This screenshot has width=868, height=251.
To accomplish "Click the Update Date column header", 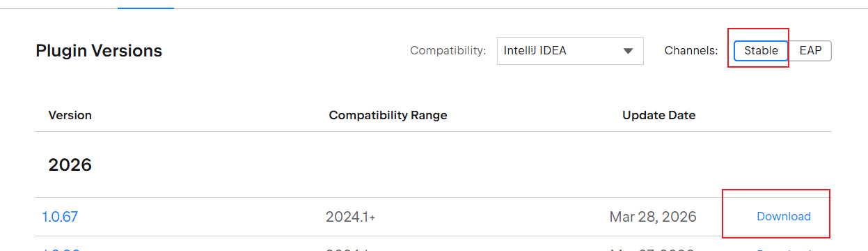I will (x=658, y=115).
